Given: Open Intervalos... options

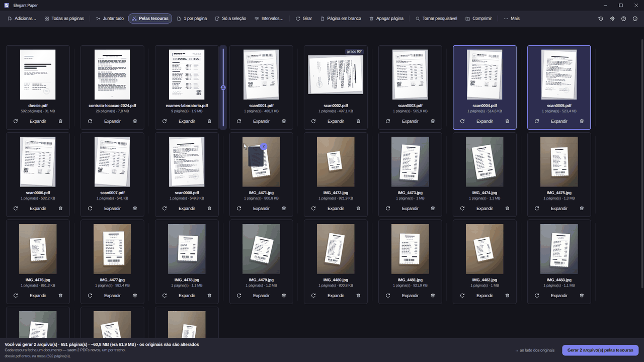Looking at the screenshot, I should click(269, 19).
